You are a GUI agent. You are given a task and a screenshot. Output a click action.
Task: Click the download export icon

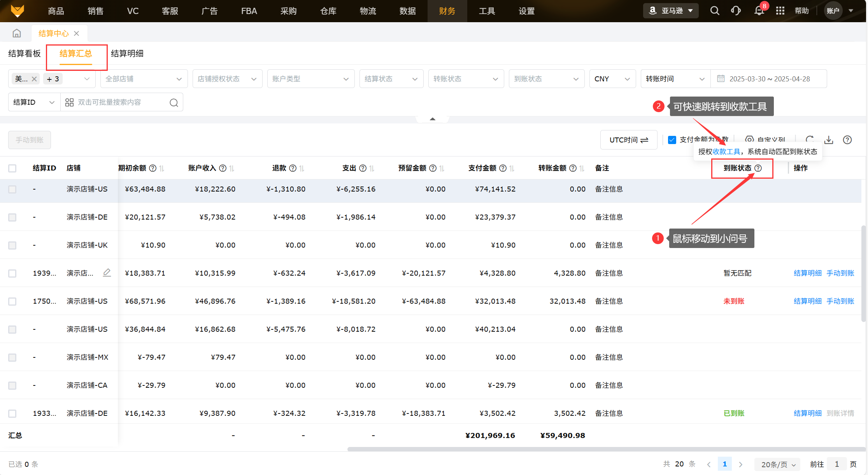pyautogui.click(x=829, y=140)
